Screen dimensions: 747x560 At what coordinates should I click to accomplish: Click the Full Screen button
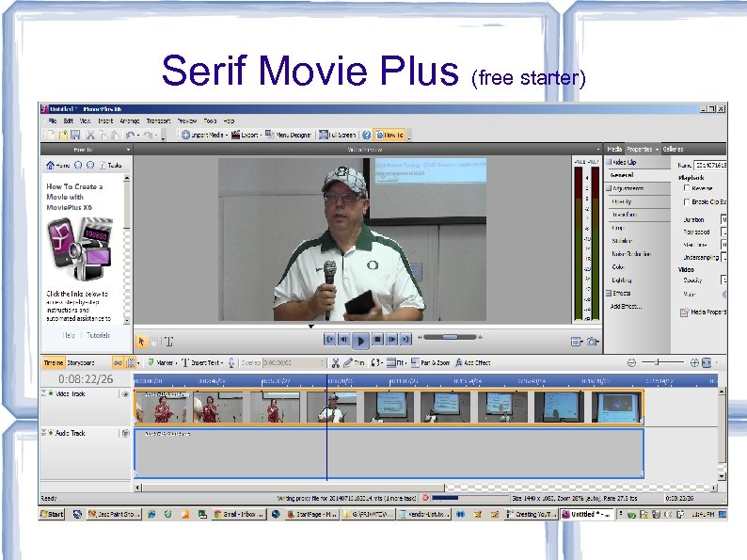[x=338, y=135]
